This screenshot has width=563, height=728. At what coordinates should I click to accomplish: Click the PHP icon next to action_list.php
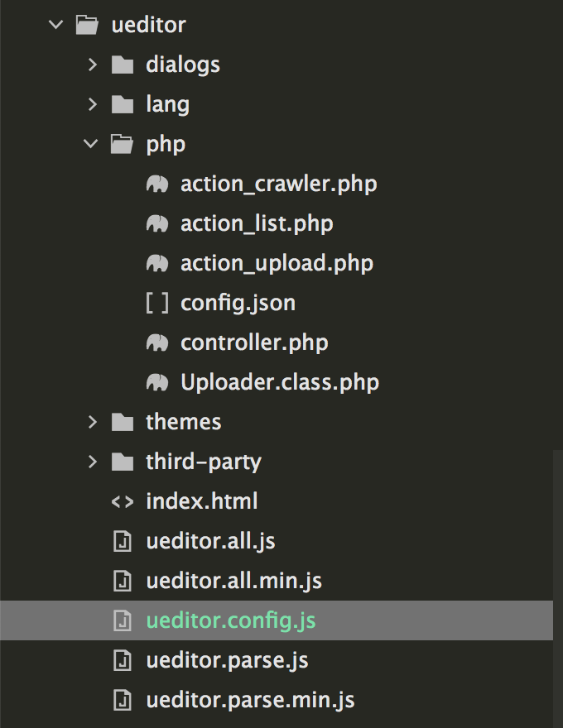click(156, 223)
